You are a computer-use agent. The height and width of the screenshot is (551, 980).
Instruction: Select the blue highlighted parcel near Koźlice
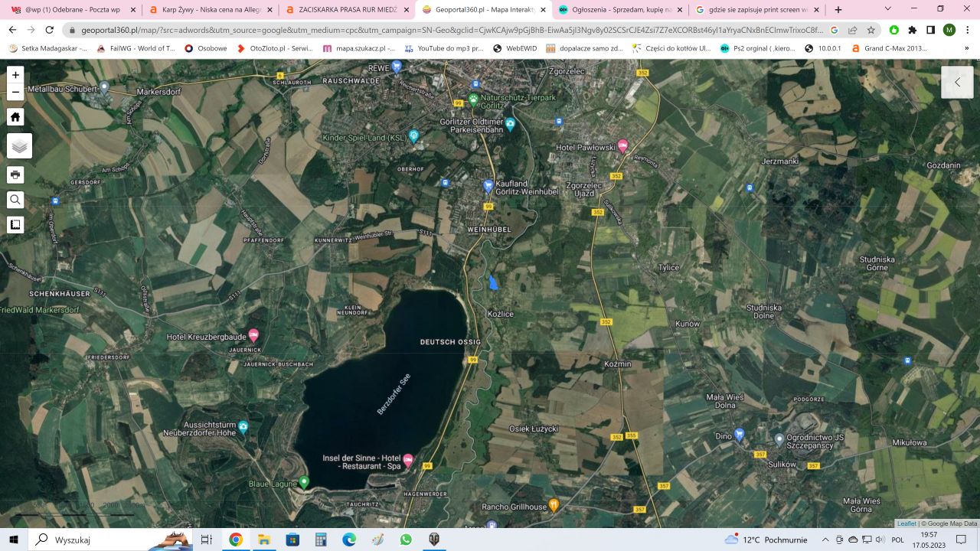pyautogui.click(x=493, y=282)
